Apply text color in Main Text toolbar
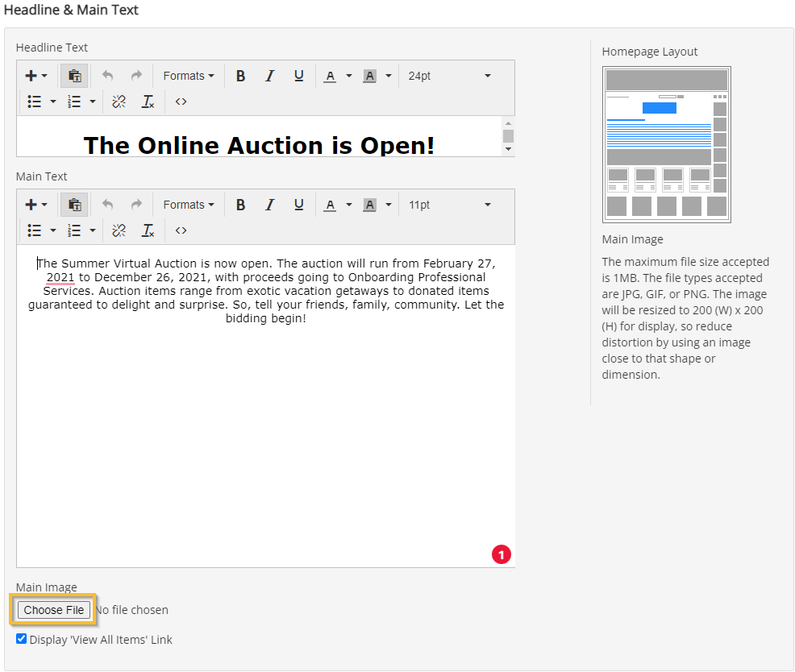Image resolution: width=795 pixels, height=672 pixels. click(x=330, y=205)
